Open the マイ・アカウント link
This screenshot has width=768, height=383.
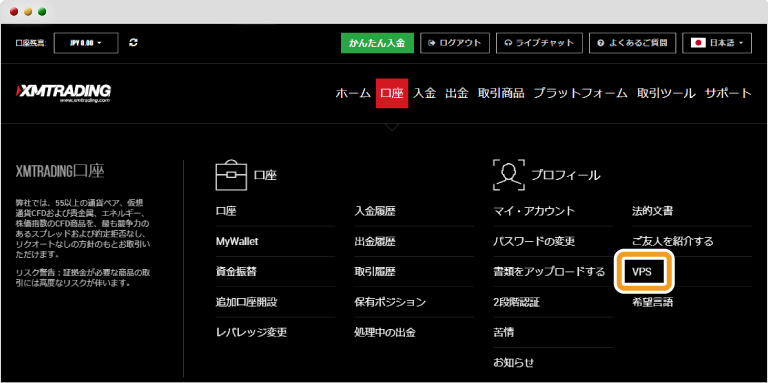[x=534, y=211]
